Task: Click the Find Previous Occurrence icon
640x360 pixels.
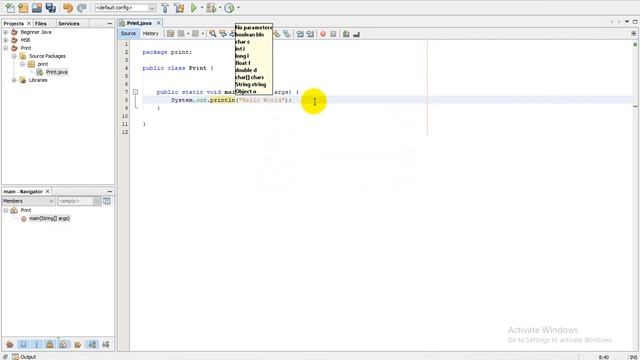Action: pos(223,34)
